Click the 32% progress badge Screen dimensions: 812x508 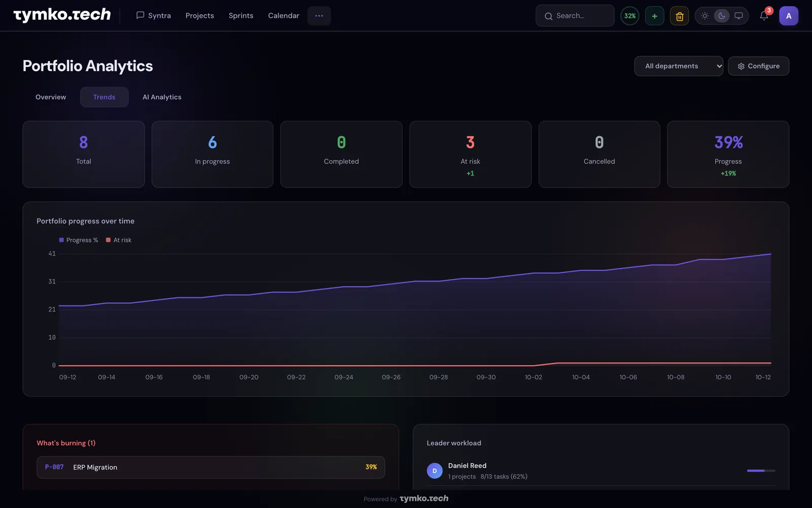click(629, 16)
